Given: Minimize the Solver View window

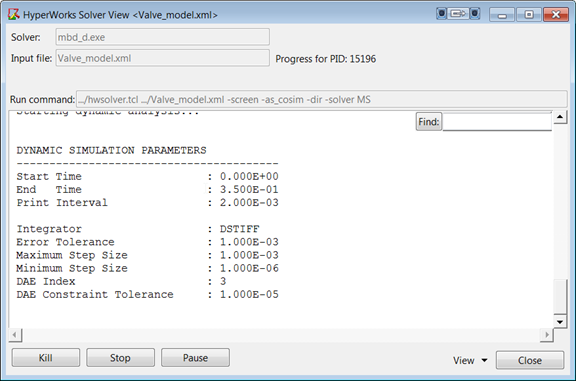Looking at the screenshot, I should (x=502, y=14).
